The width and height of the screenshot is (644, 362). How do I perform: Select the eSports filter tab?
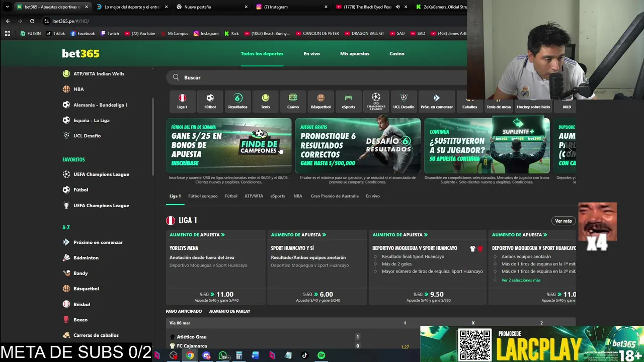point(278,196)
